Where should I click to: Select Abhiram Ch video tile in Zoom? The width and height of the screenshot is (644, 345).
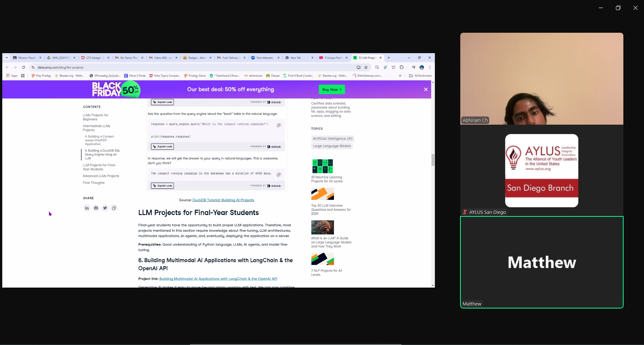tap(542, 79)
